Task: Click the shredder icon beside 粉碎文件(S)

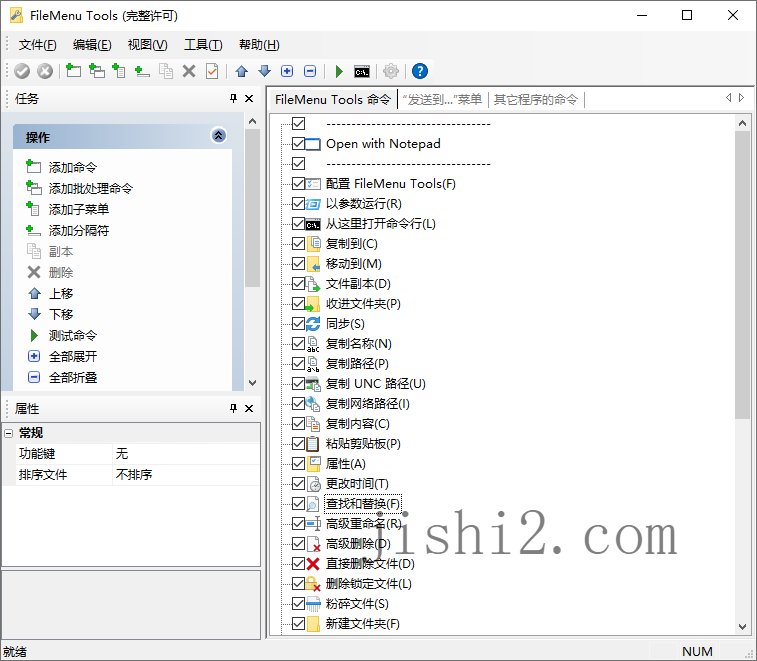Action: coord(313,604)
